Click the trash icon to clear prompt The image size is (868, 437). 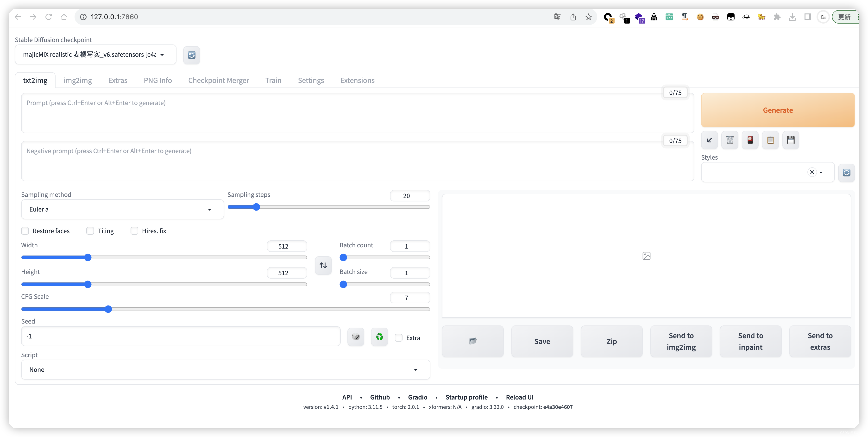[x=730, y=140]
